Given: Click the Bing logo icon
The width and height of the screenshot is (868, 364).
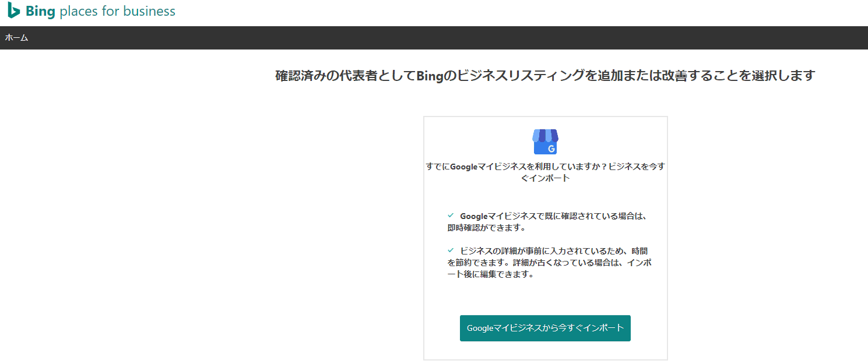Looking at the screenshot, I should coord(14,11).
